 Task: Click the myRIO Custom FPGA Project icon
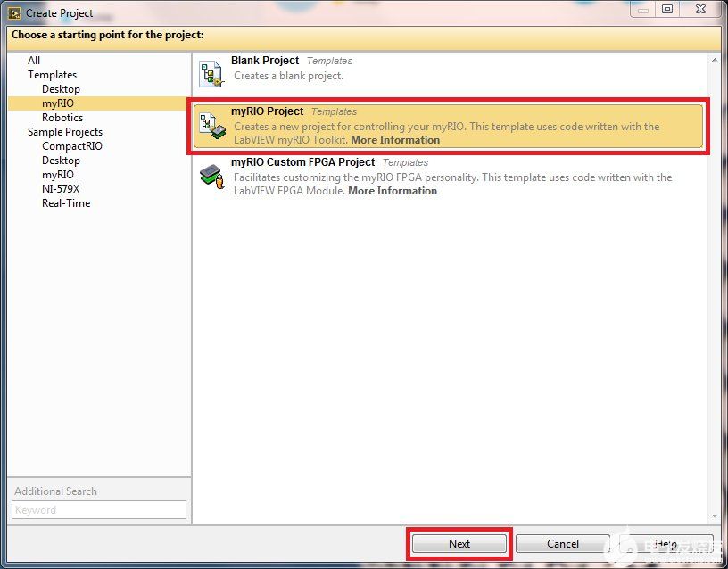click(x=212, y=177)
